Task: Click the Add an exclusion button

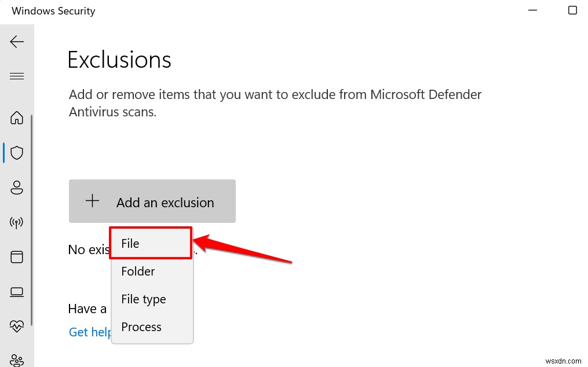Action: (x=152, y=201)
